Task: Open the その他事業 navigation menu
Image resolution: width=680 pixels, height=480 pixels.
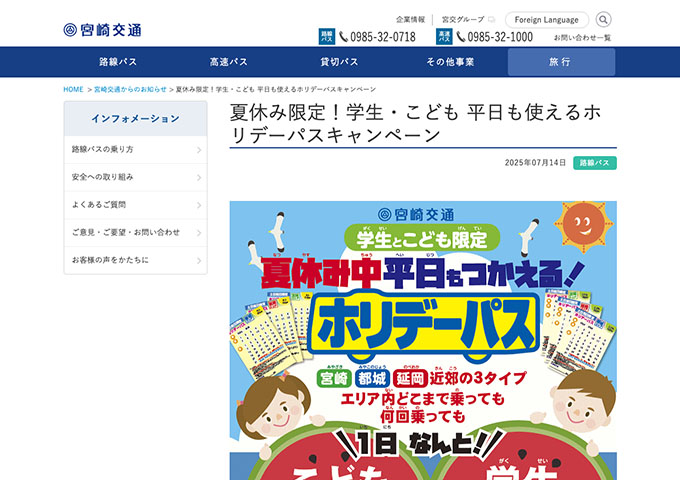Action: [450, 62]
